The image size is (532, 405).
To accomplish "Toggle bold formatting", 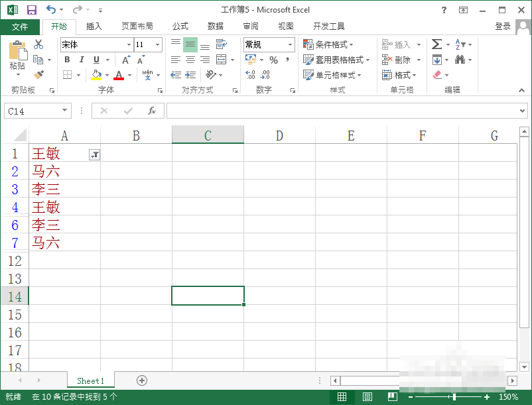I will tap(66, 60).
